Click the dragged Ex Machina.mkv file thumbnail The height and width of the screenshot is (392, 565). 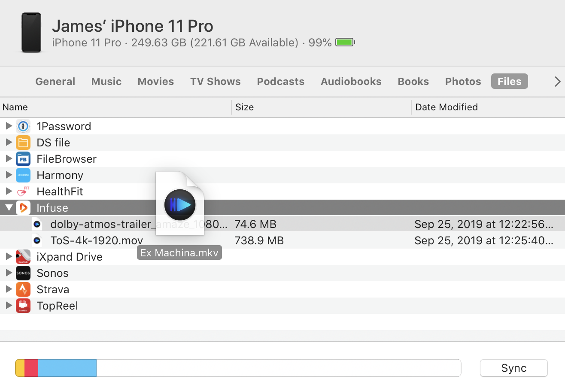pos(180,204)
